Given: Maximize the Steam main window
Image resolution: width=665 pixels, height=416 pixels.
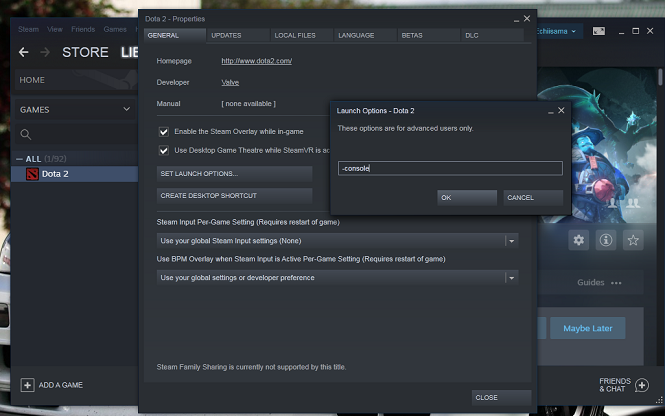Looking at the screenshot, I should click(635, 31).
